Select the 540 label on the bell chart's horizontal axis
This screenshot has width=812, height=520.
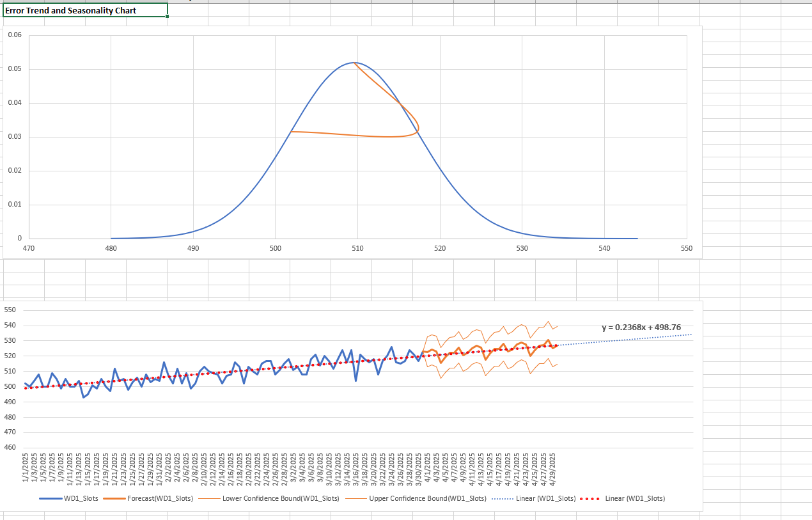tap(604, 248)
